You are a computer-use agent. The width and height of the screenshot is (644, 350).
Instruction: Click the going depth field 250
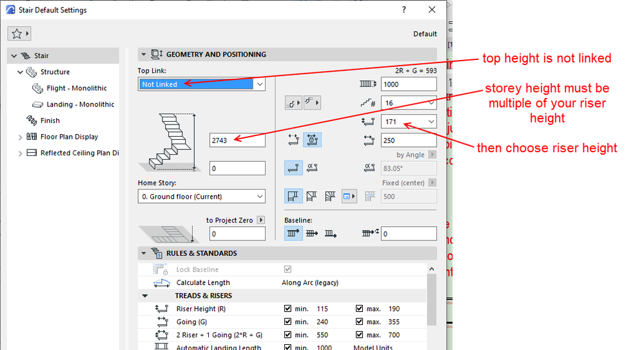(409, 141)
